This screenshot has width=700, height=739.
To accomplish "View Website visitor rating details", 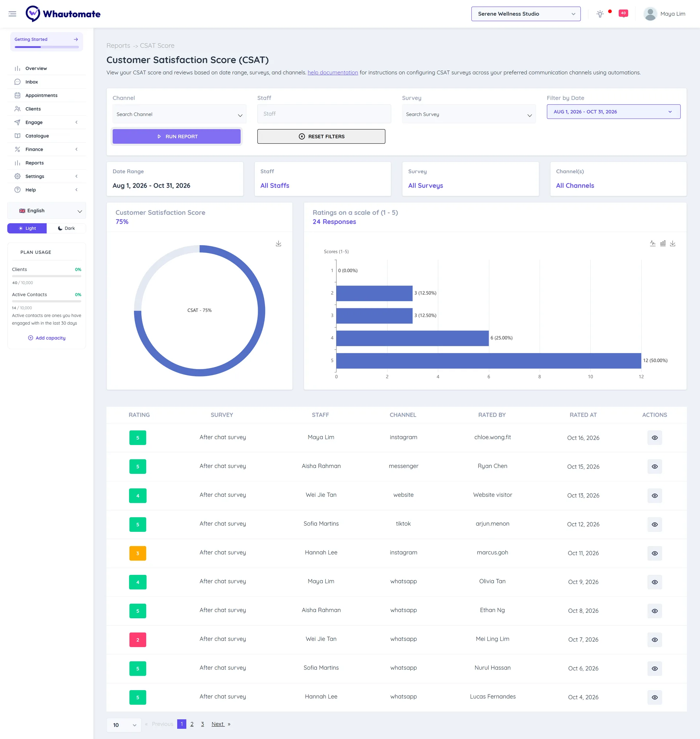I will [654, 495].
